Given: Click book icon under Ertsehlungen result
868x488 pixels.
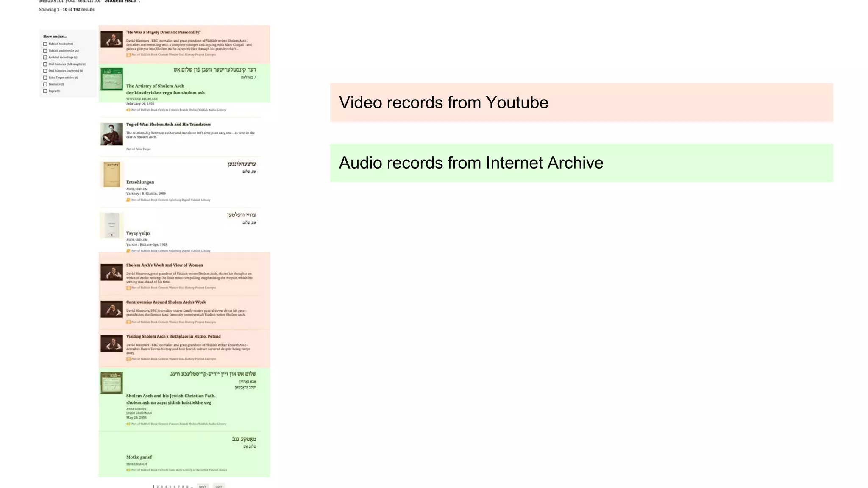Looking at the screenshot, I should (128, 200).
